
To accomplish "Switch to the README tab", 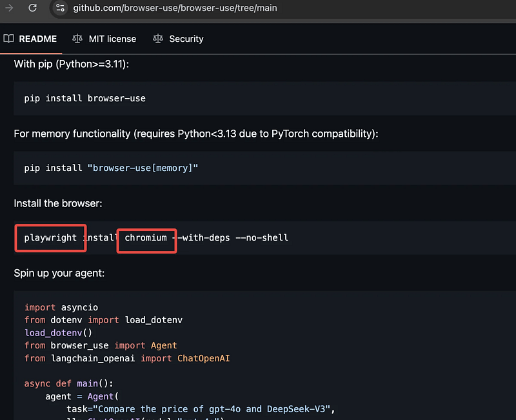I will [x=37, y=39].
